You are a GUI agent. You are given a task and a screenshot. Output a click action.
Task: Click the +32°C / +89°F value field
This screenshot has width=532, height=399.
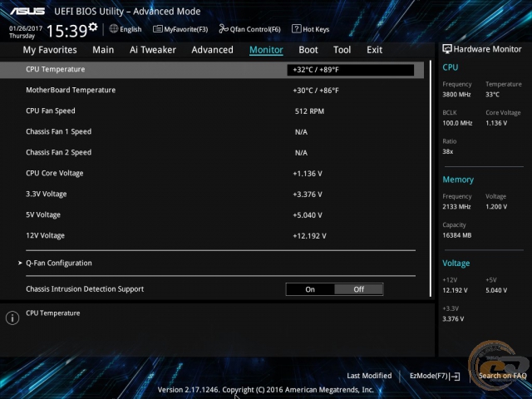point(351,70)
